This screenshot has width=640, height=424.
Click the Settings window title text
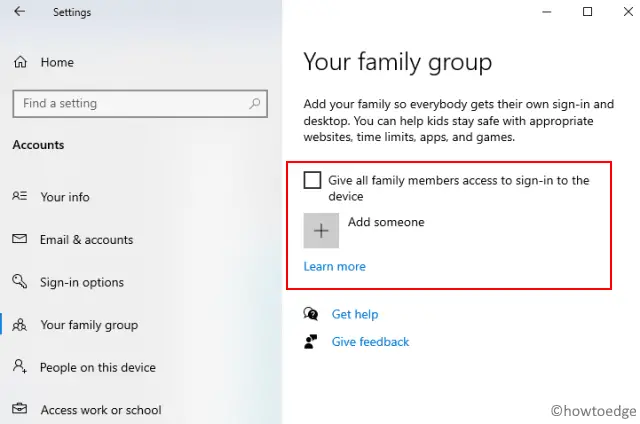tap(72, 12)
